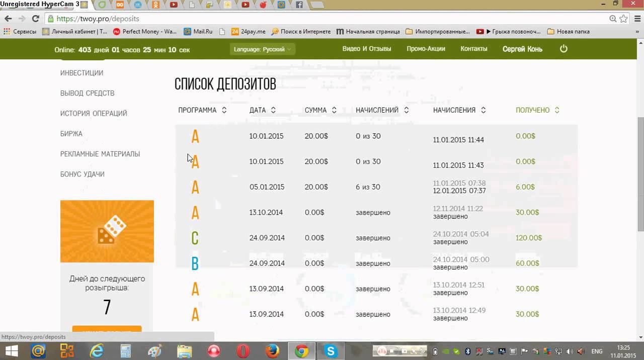Viewport: 644px width, 360px height.
Task: Click the 6.00$ received amount
Action: click(525, 187)
